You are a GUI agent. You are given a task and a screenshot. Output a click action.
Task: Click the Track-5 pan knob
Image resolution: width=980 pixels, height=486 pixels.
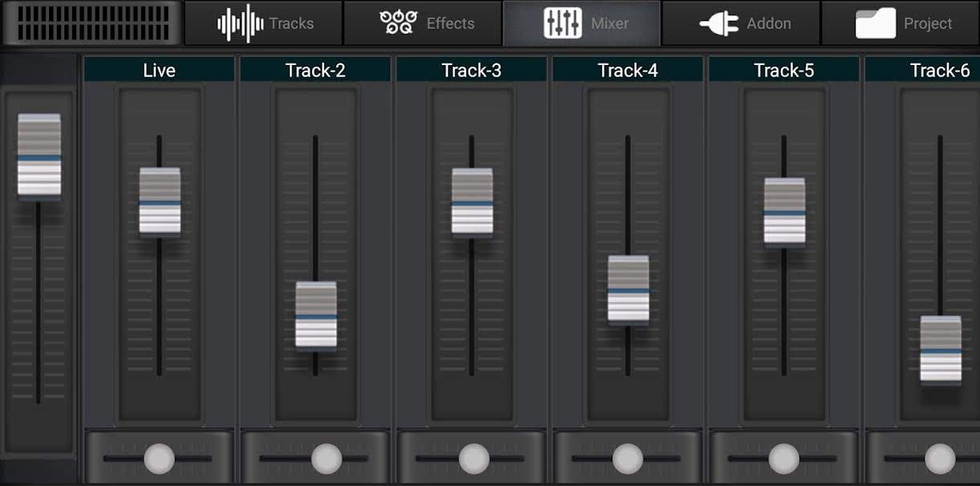(x=784, y=459)
